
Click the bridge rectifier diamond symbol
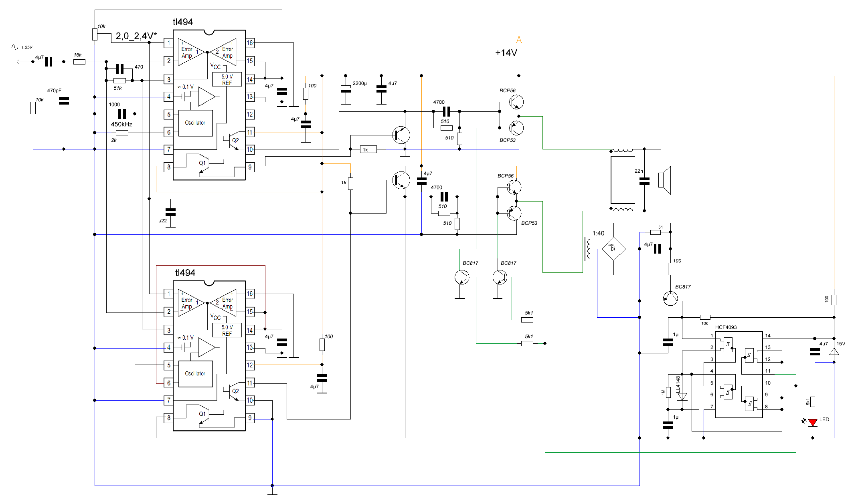pos(613,248)
